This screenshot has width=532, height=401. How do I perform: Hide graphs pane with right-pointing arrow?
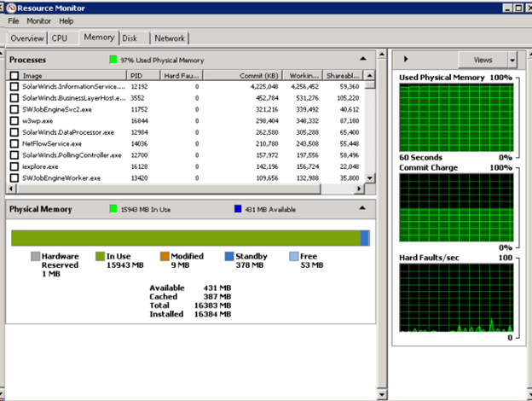tap(406, 59)
